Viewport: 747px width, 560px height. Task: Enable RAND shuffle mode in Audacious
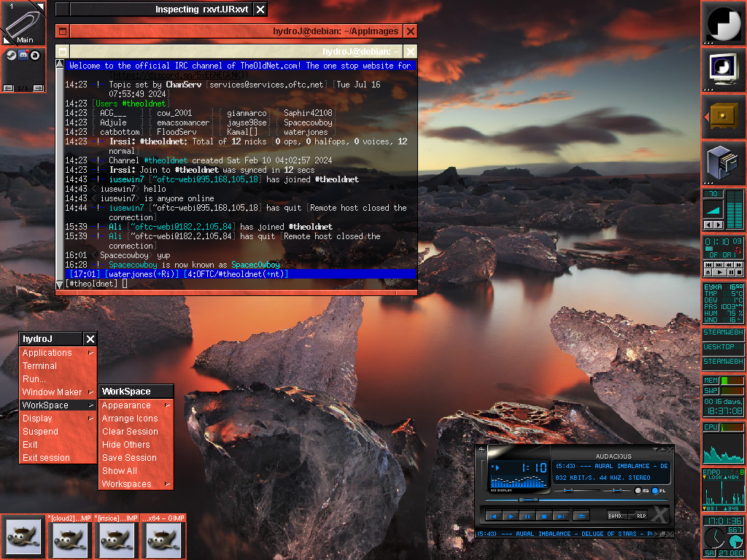616,516
